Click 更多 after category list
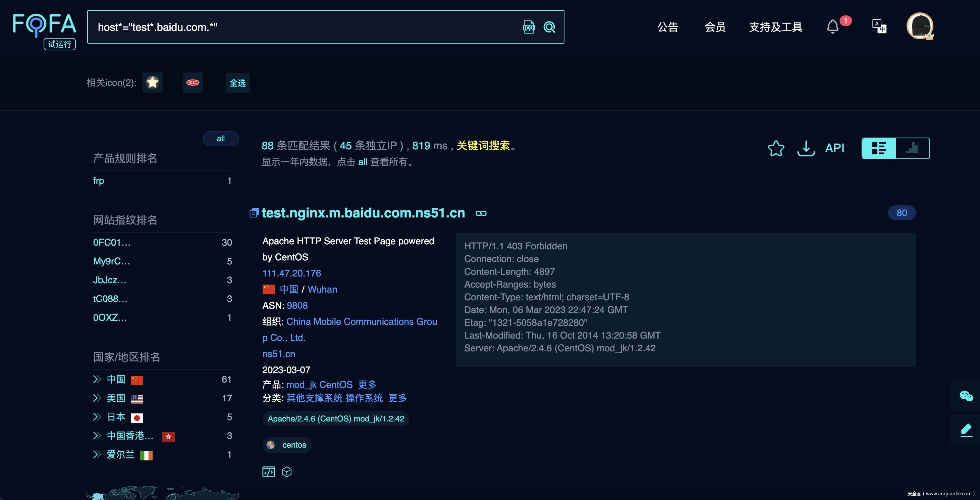This screenshot has height=500, width=980. click(397, 398)
